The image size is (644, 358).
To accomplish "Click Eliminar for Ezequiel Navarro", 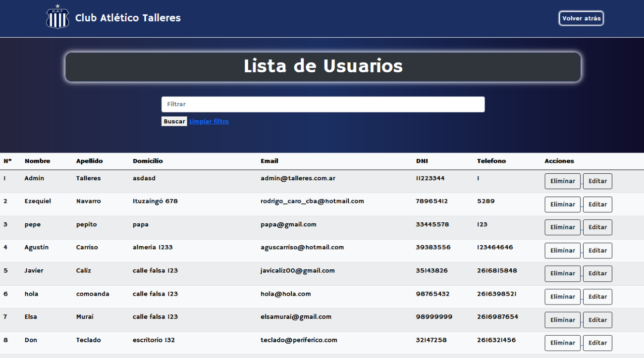I will pos(563,205).
